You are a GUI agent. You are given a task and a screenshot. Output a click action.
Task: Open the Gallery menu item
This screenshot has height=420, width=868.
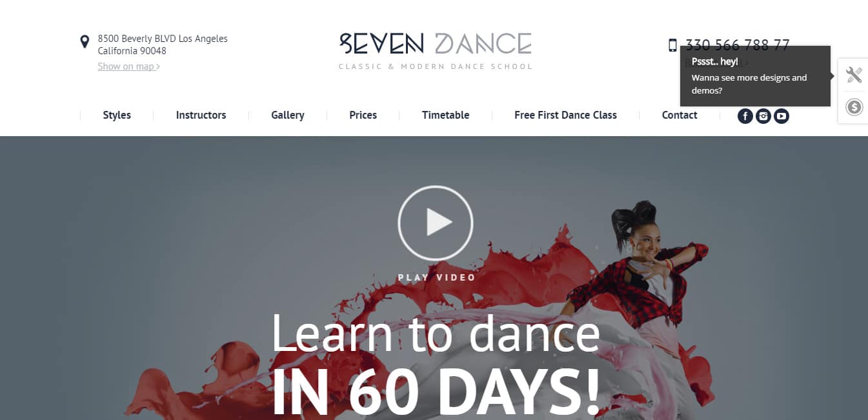288,115
